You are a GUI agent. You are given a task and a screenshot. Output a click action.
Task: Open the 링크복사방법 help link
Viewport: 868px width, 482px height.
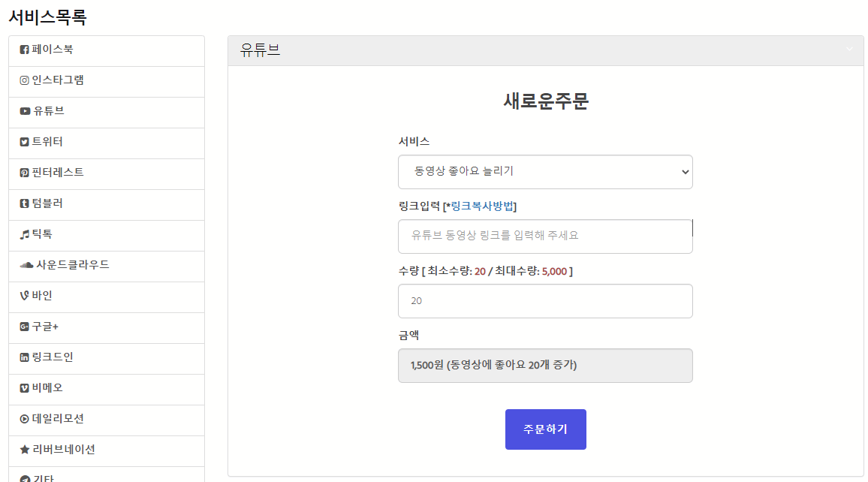(482, 206)
